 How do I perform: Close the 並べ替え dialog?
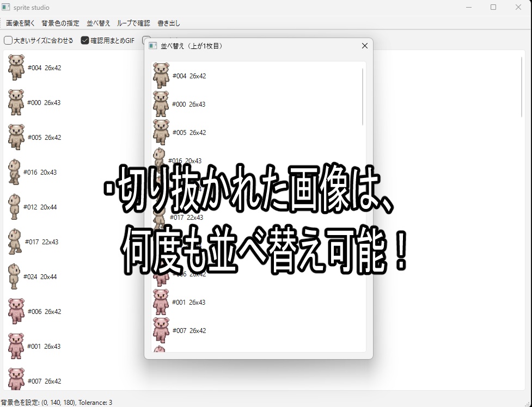(x=364, y=46)
